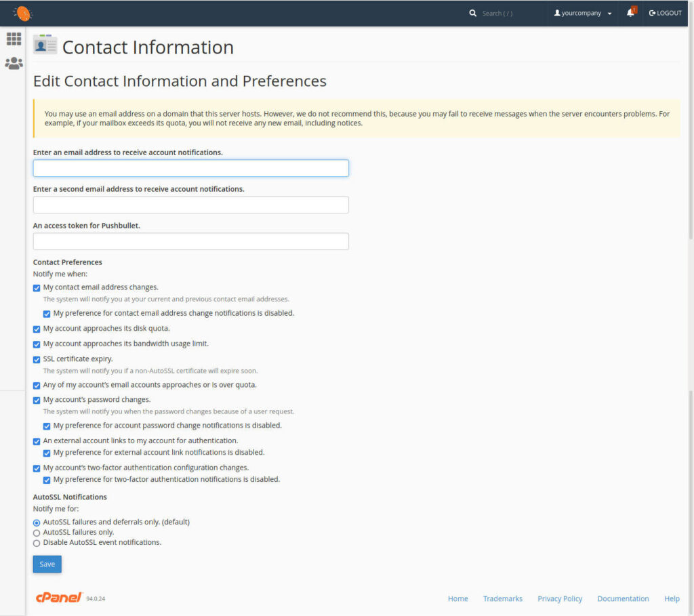Select 'AutoSSL failures and deferrals only' radio
694x616 pixels.
point(37,522)
